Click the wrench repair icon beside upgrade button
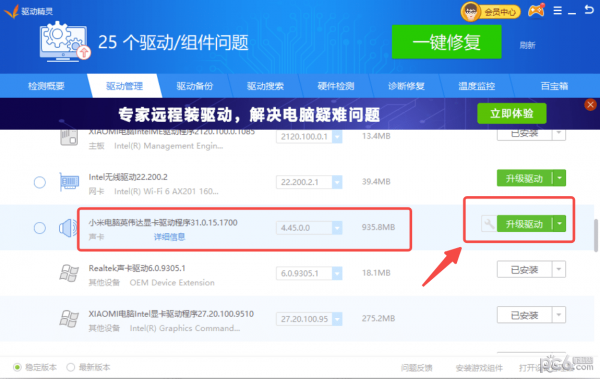This screenshot has width=600, height=379. (489, 224)
